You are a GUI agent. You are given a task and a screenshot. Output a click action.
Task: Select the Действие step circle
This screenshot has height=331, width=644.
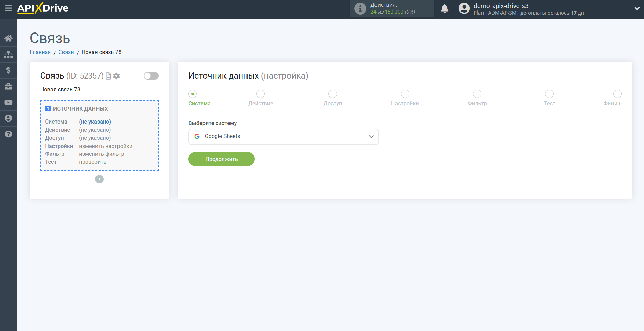[x=260, y=94]
